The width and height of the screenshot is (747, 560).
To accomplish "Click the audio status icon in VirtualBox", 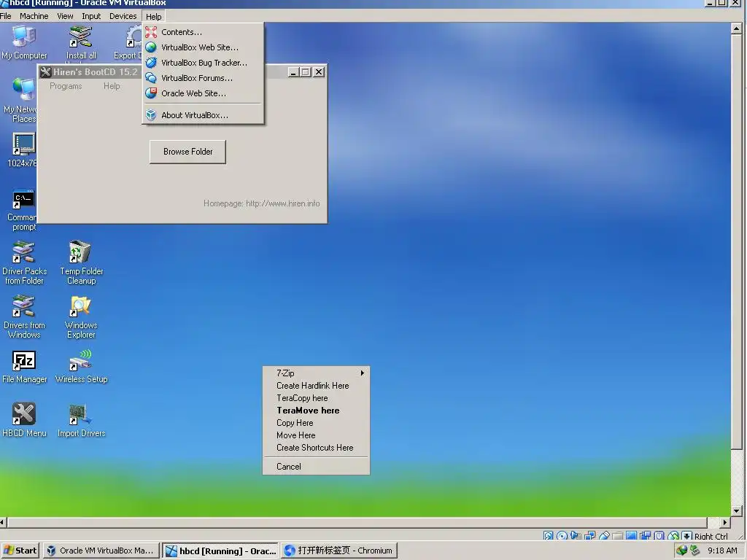I will point(576,536).
